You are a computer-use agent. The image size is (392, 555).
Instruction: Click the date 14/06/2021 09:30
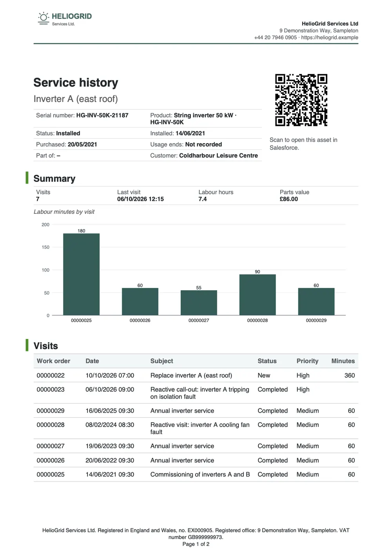[x=110, y=475]
